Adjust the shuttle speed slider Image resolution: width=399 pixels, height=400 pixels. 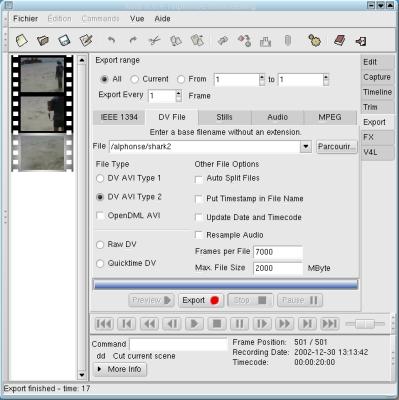tap(365, 324)
